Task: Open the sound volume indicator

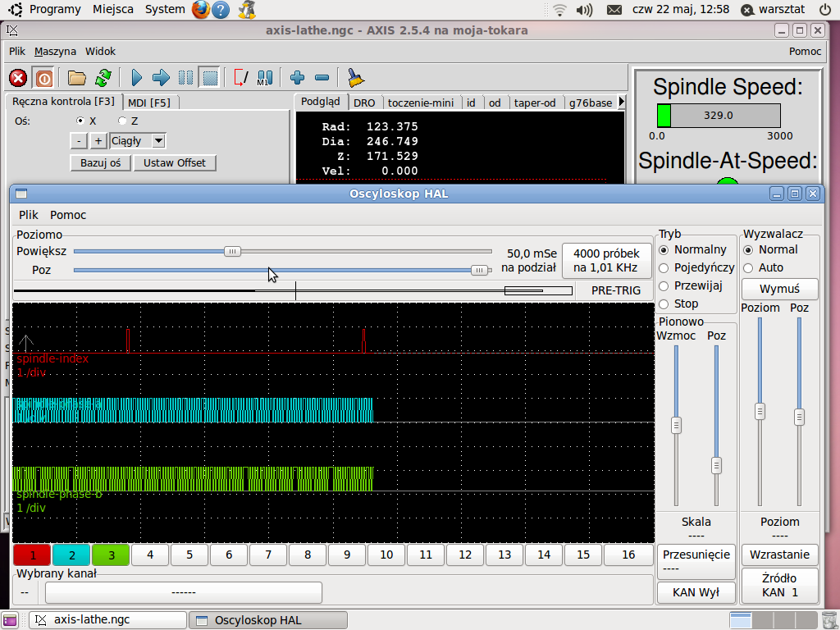Action: click(584, 10)
